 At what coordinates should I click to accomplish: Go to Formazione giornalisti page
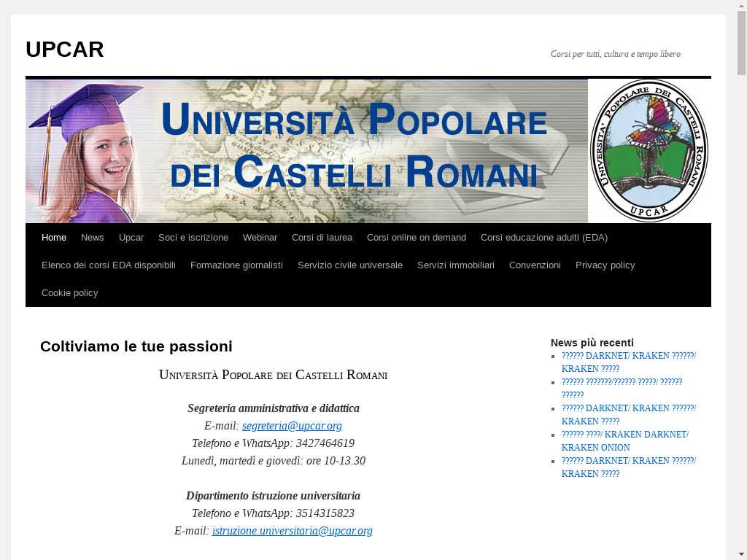(x=237, y=265)
